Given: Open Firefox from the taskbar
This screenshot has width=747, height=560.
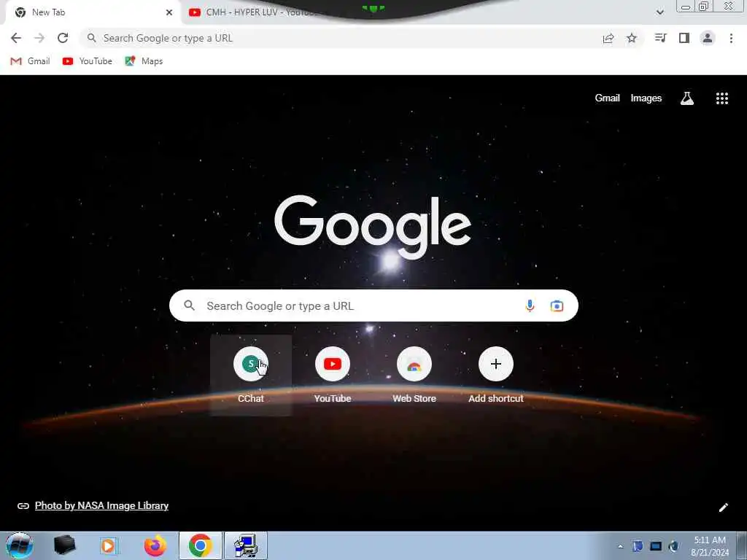Looking at the screenshot, I should (155, 545).
